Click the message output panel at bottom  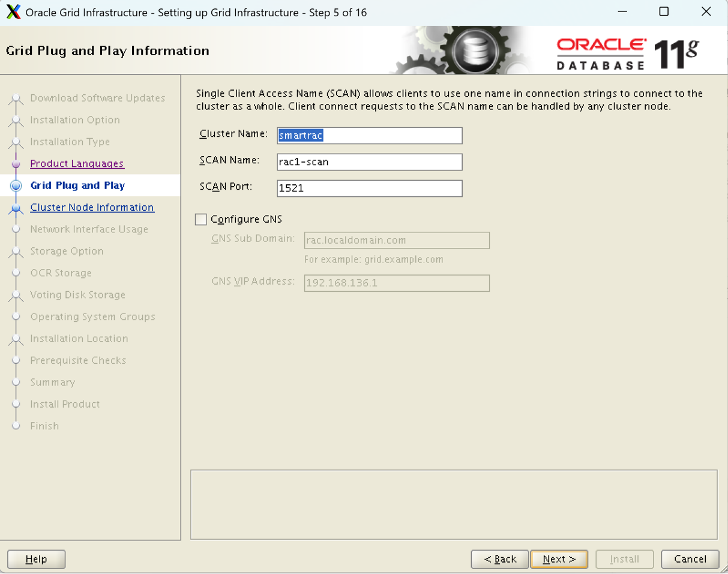click(x=454, y=504)
